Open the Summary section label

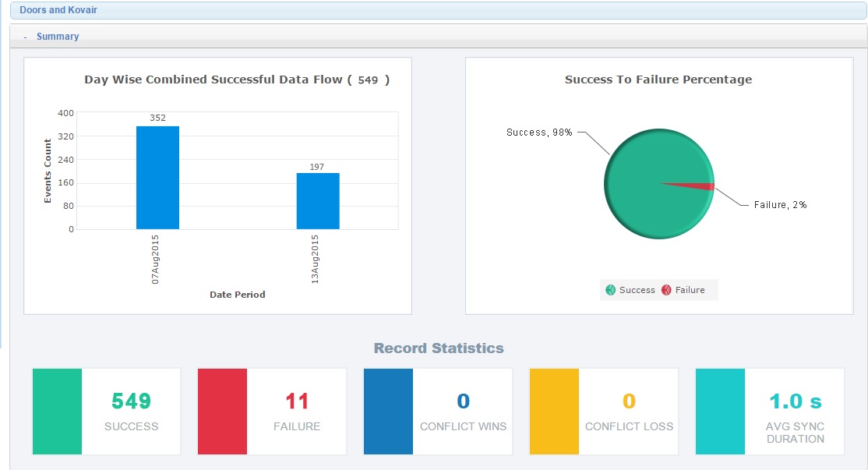pos(58,36)
